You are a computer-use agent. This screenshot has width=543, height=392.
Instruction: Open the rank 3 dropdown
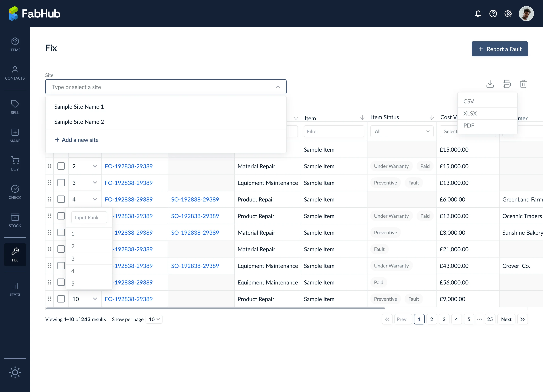[85, 183]
